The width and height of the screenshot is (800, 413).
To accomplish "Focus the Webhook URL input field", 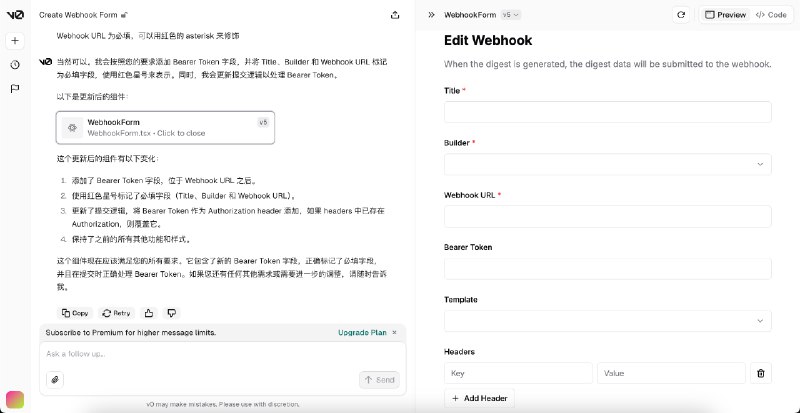I will click(608, 216).
